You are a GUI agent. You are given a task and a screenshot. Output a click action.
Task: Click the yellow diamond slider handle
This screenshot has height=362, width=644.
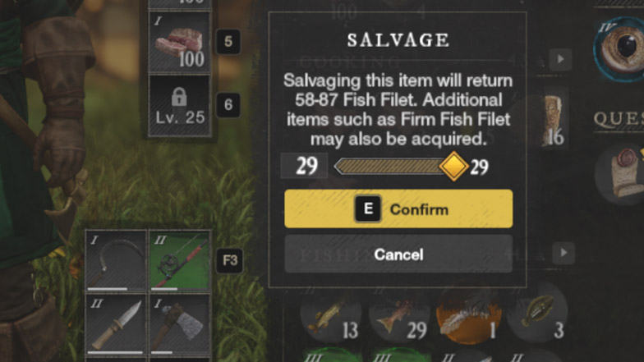point(453,166)
